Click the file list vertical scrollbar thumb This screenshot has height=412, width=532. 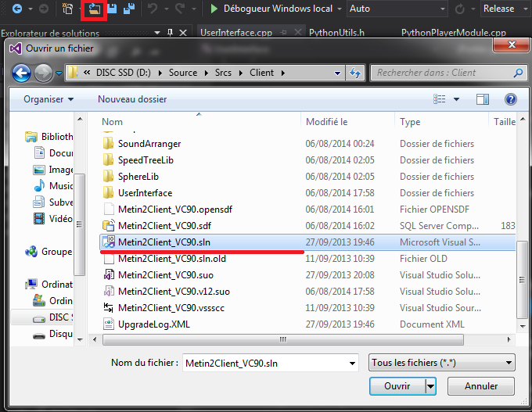[x=523, y=280]
